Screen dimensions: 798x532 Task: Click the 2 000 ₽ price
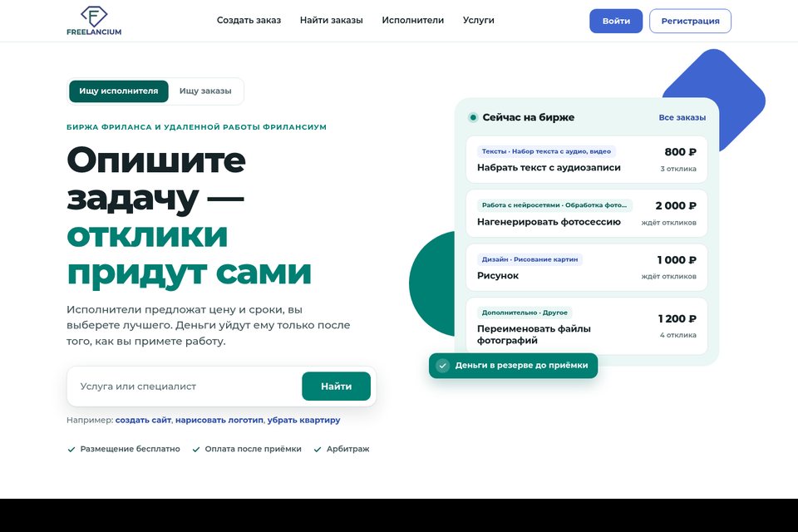point(676,205)
